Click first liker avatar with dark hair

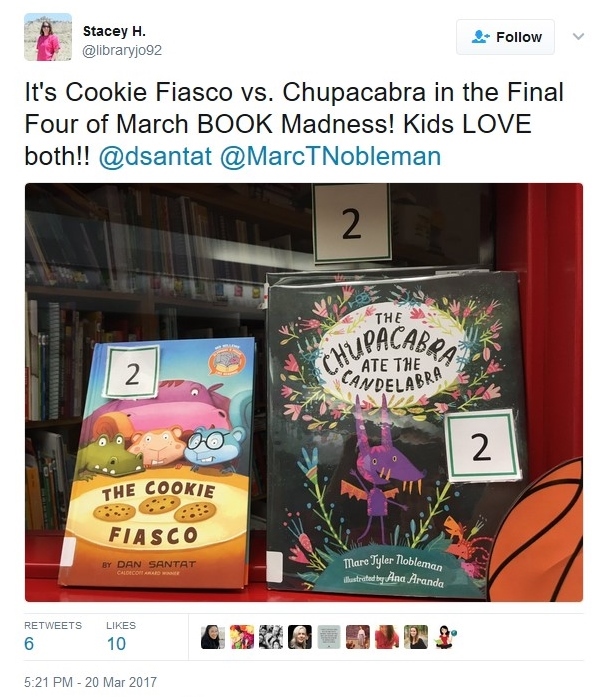tap(212, 637)
